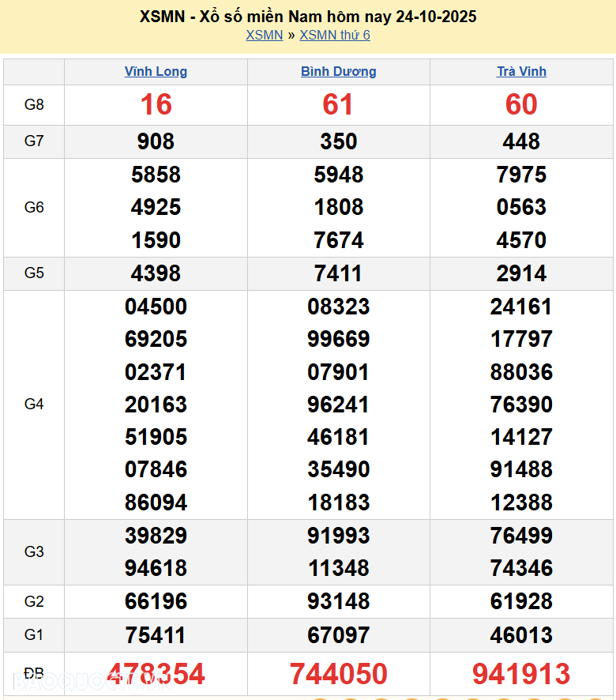Select Vĩnh Long G8 result 16

pos(156,104)
